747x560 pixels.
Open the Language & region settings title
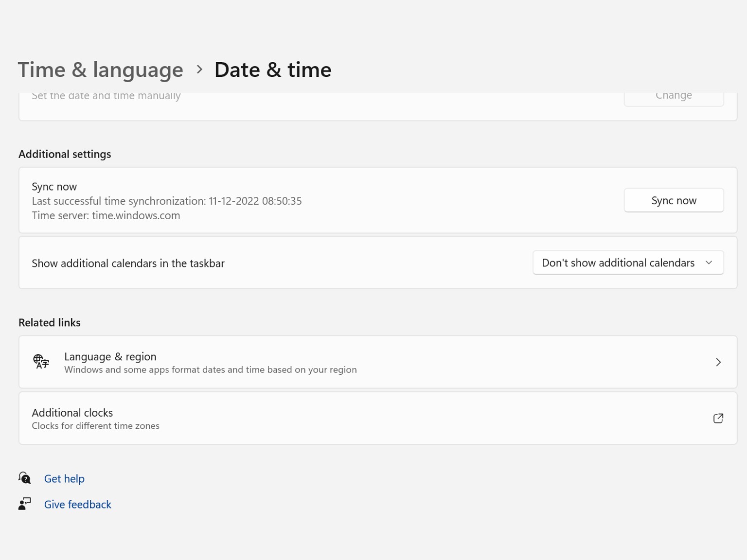[x=110, y=356]
